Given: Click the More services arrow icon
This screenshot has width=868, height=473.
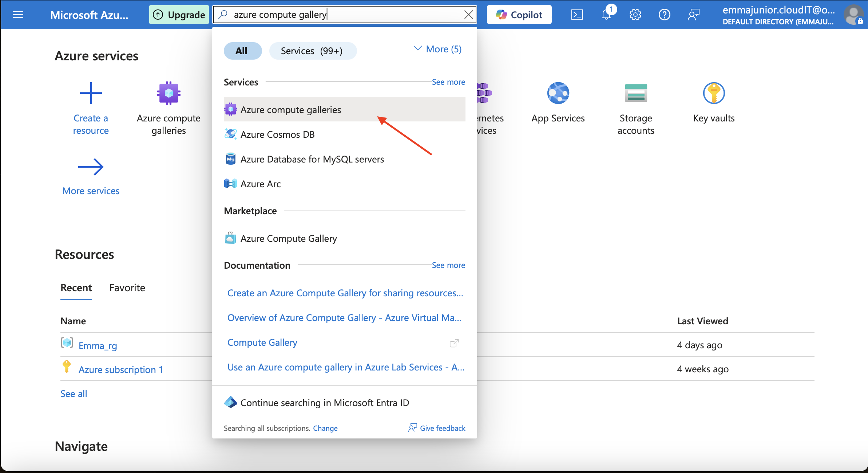Looking at the screenshot, I should [x=91, y=167].
